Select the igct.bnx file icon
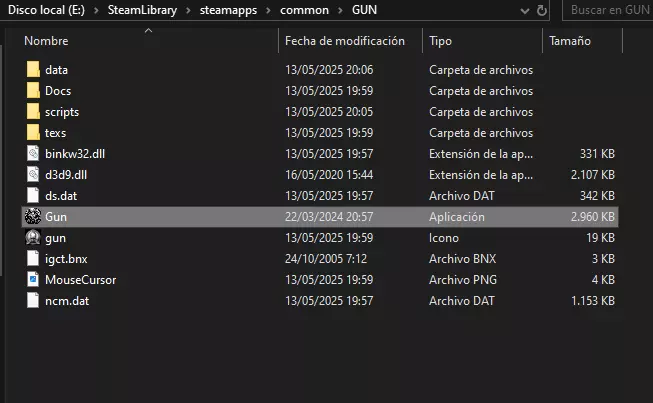The height and width of the screenshot is (403, 653). coord(33,259)
